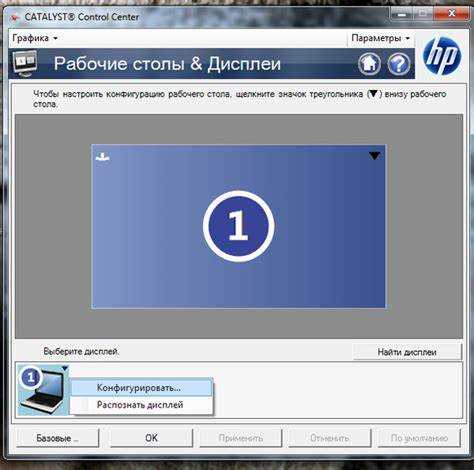474x470 pixels.
Task: Choose Распознать дисплей from the context menu
Action: pos(141,405)
